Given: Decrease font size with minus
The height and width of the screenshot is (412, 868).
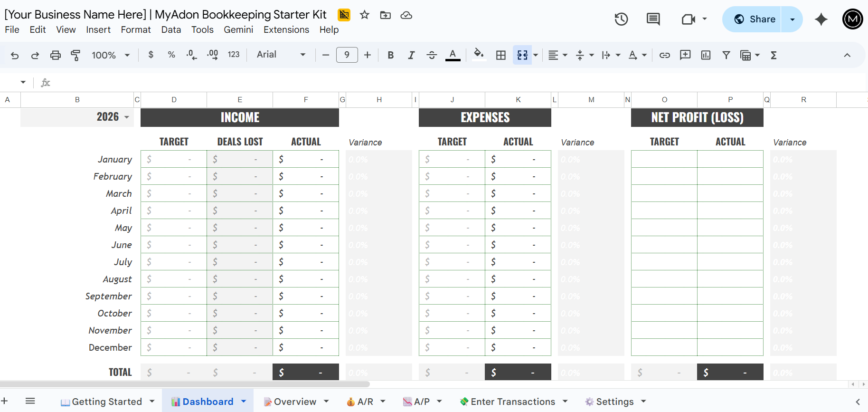Looking at the screenshot, I should 325,55.
